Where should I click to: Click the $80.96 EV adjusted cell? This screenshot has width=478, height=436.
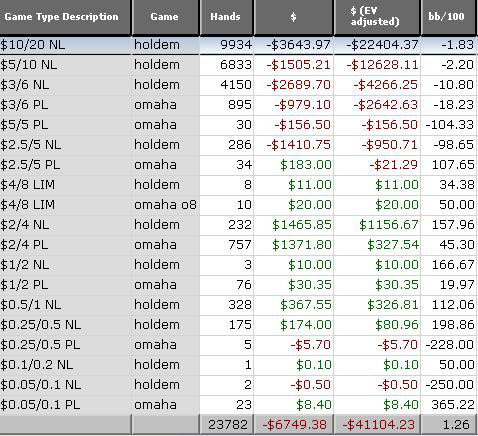(x=377, y=325)
